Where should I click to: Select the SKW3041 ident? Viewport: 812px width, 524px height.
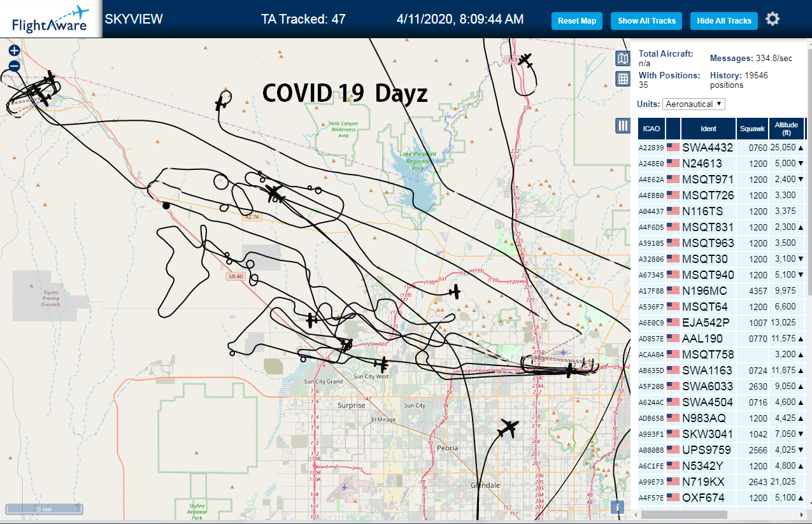(x=708, y=434)
